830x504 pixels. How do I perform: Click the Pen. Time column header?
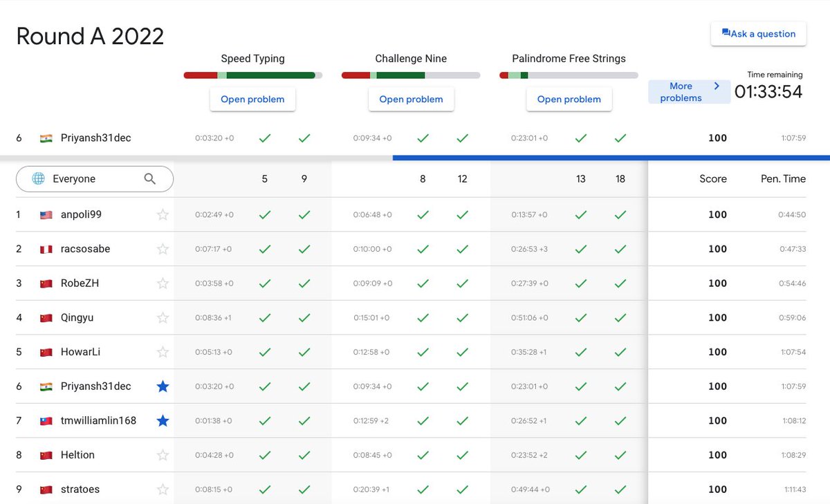pos(783,179)
